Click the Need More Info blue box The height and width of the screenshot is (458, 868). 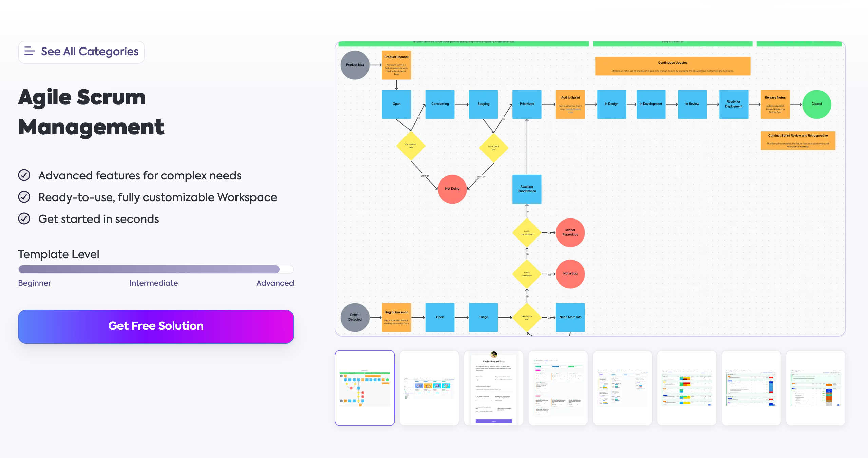570,317
